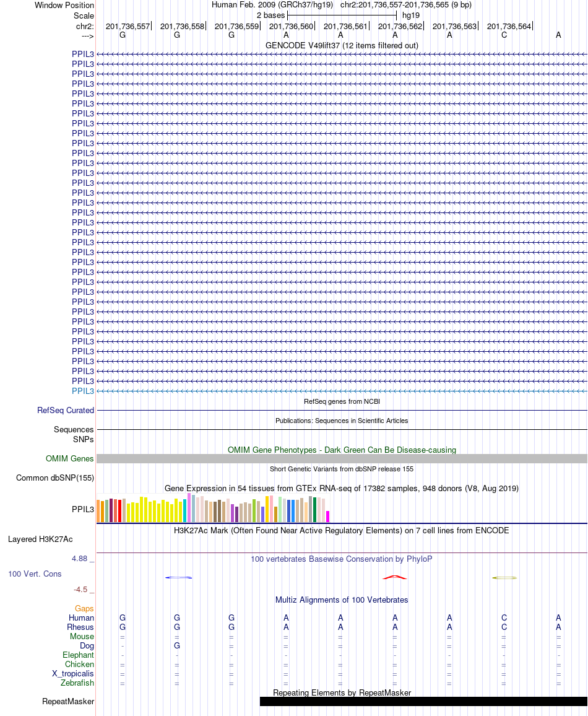Screen dimensions: 588x716
Task: Click the 'chr2:' base position label
Action: point(85,26)
